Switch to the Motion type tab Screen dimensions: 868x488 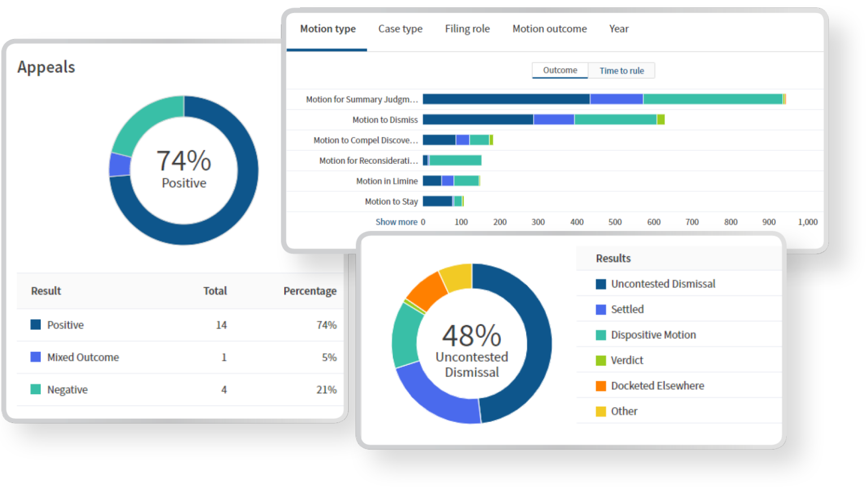(x=328, y=29)
